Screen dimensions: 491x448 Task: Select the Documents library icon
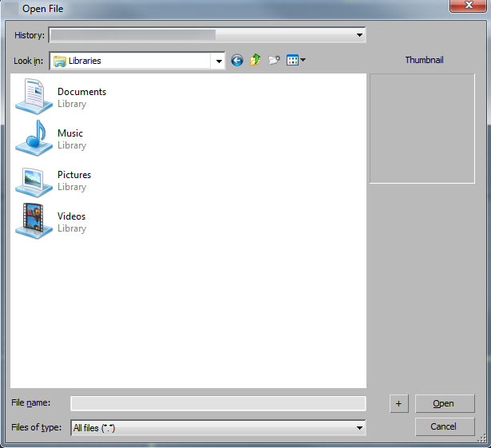point(34,97)
